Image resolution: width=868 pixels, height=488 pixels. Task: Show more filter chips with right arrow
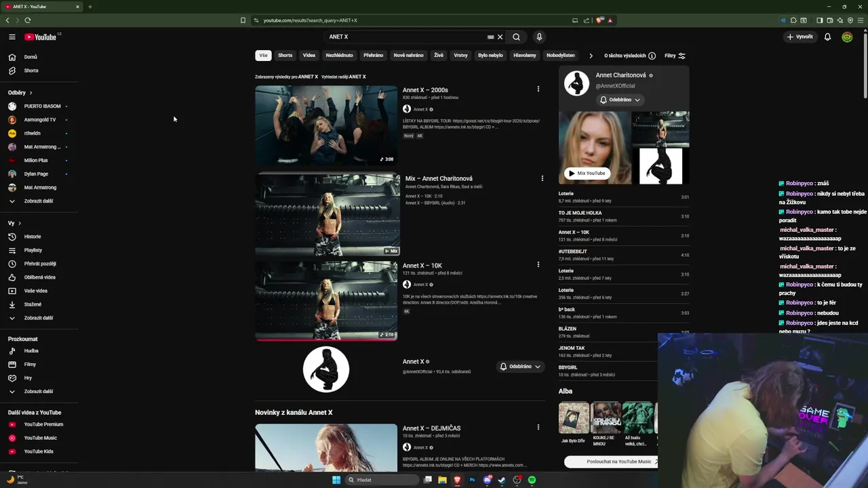point(591,56)
